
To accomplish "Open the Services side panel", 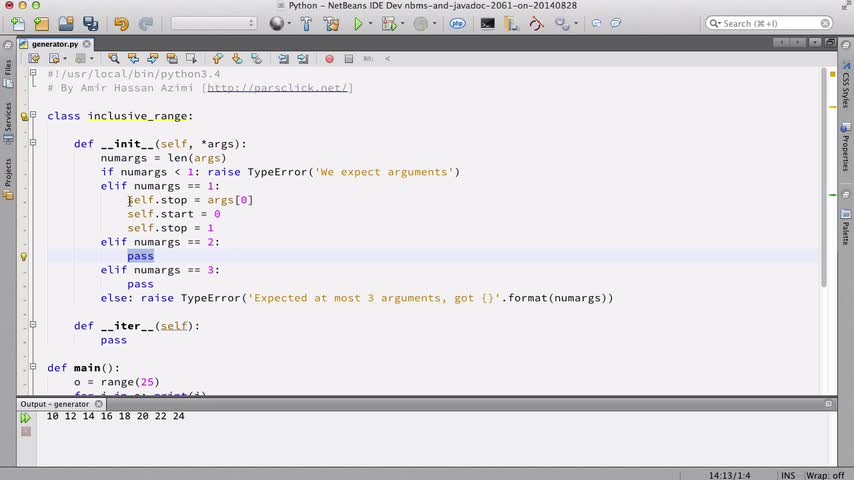I will [8, 122].
